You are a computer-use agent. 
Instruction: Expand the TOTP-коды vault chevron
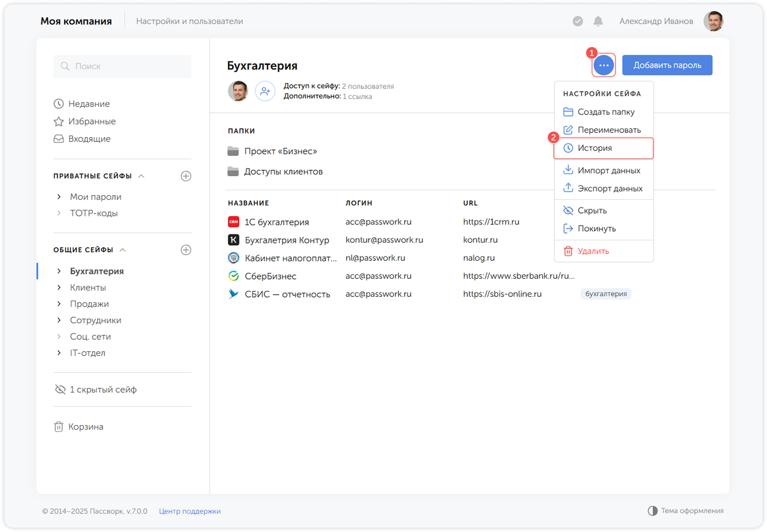[59, 213]
